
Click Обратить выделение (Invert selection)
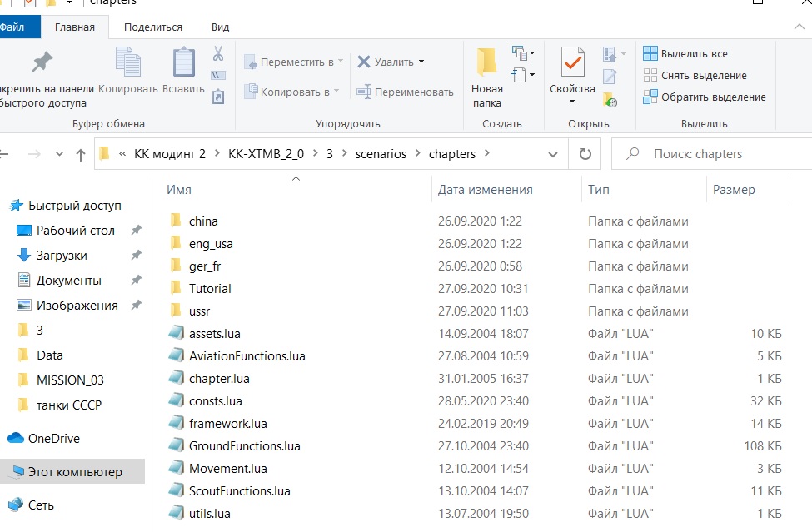(x=705, y=97)
